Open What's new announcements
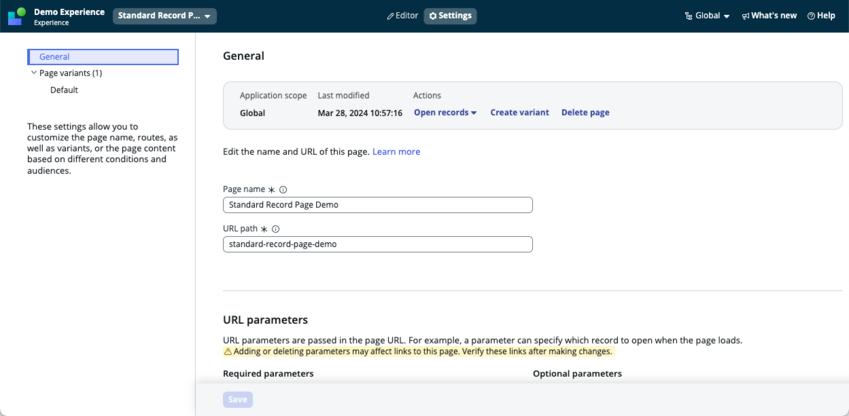The width and height of the screenshot is (849, 416). coord(769,16)
